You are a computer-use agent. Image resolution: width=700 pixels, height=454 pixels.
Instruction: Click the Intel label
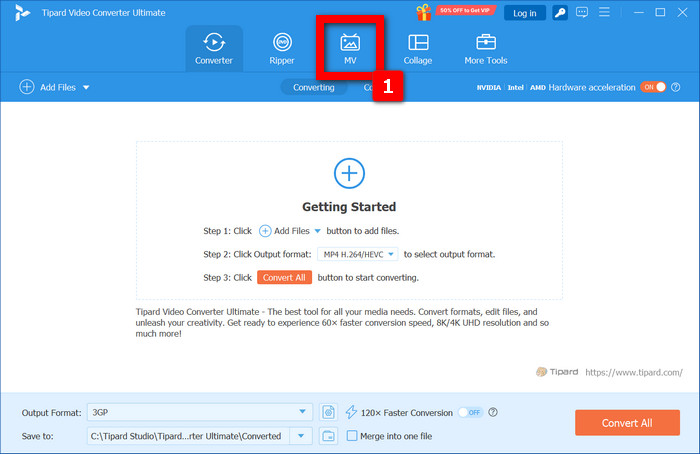click(x=515, y=87)
